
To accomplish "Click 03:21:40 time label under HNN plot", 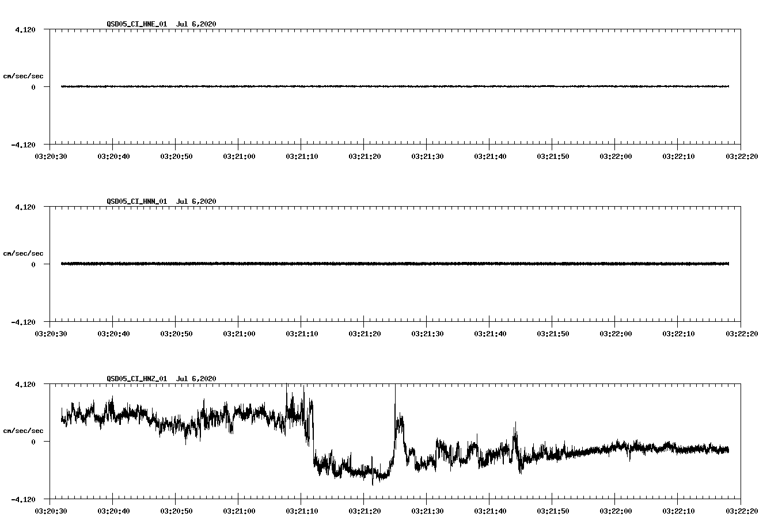I will click(x=489, y=333).
